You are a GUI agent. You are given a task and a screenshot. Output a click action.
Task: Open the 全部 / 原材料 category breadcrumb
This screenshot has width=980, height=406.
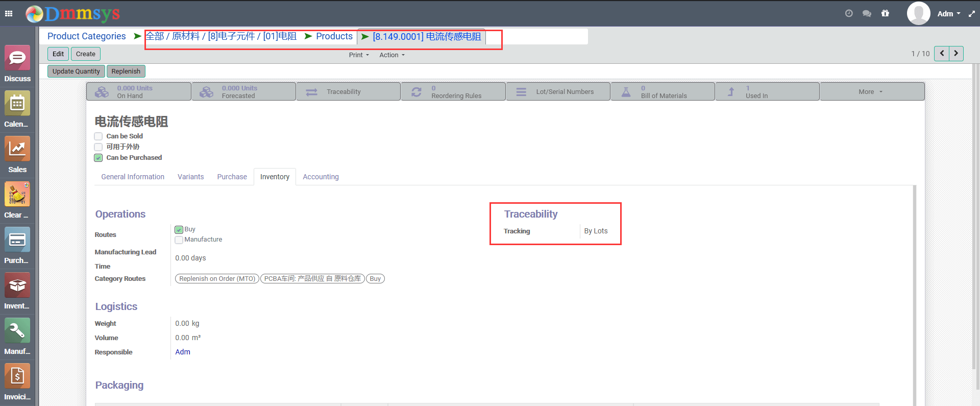(221, 36)
